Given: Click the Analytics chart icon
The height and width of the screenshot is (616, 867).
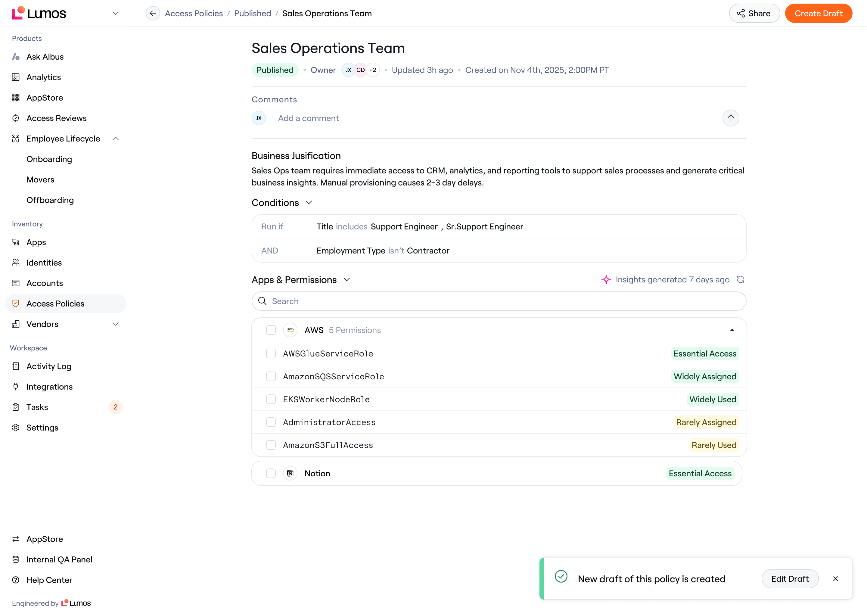Looking at the screenshot, I should tap(16, 77).
